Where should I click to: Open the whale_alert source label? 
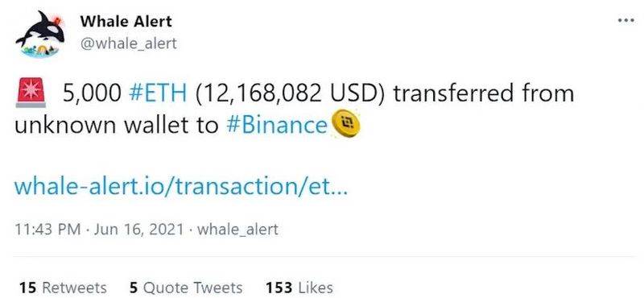tap(237, 230)
